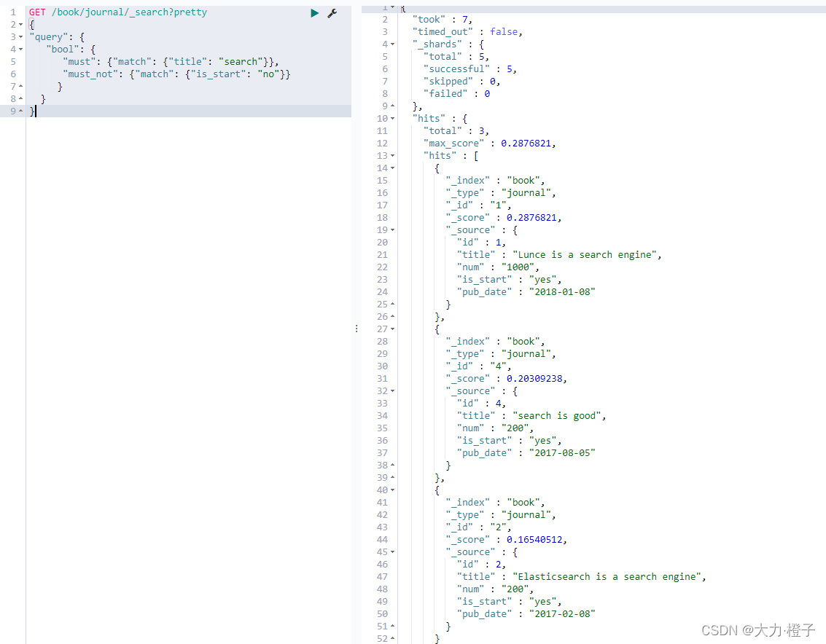Viewport: 826px width, 644px height.
Task: Click the pub_date "2017-02-08" value
Action: tap(562, 614)
